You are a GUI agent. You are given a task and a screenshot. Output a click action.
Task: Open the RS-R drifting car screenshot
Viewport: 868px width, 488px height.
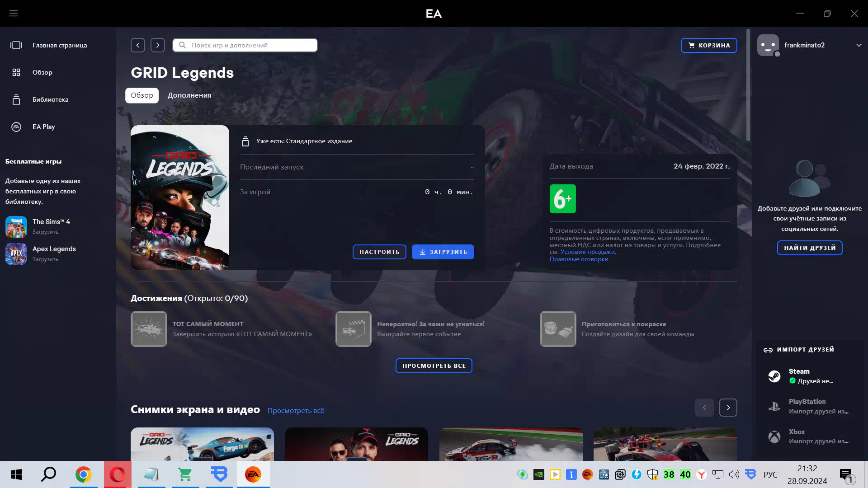(x=511, y=444)
